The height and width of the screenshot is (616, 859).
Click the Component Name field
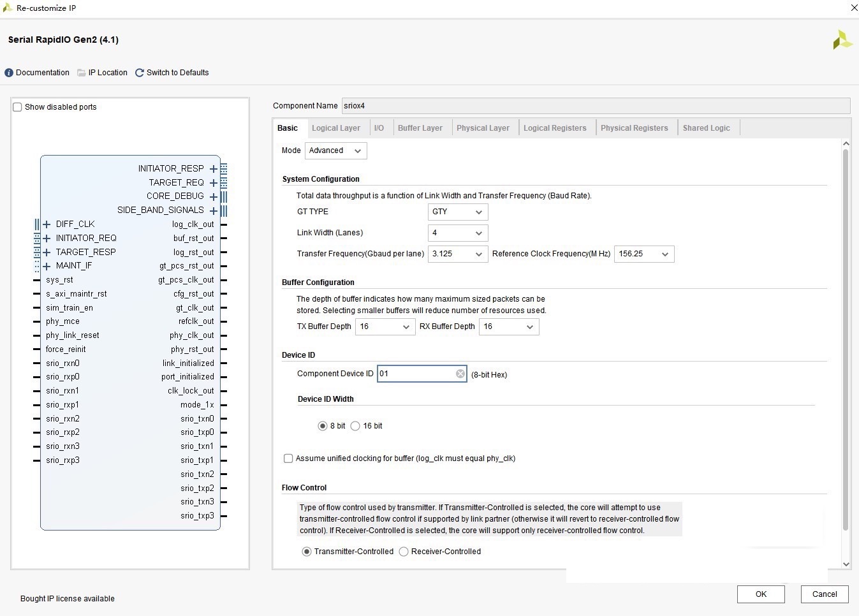pos(596,106)
